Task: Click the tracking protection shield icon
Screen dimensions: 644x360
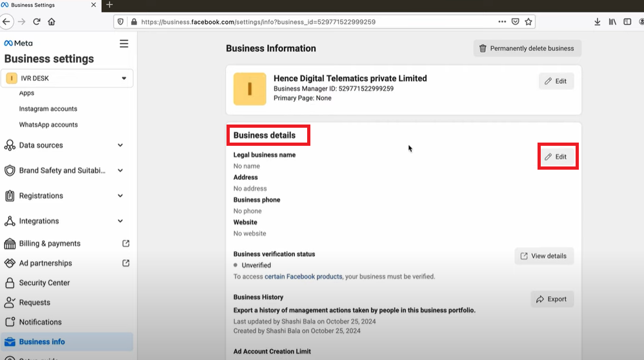Action: (120, 22)
